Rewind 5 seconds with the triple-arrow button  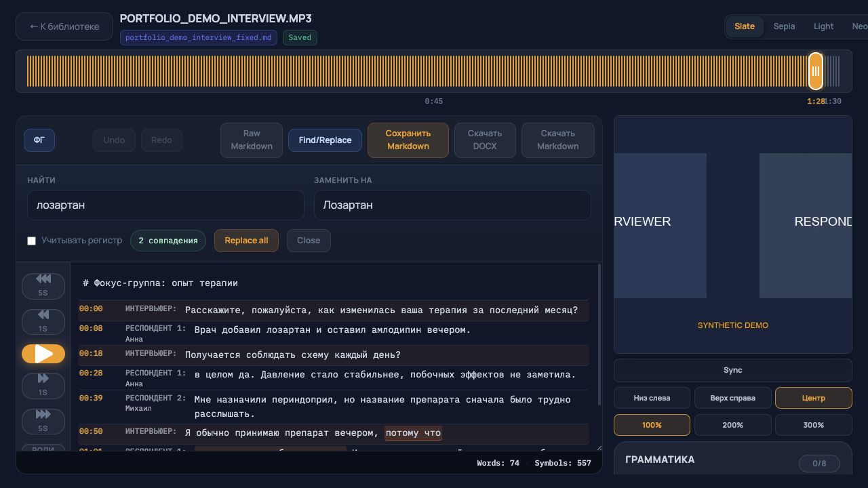[x=43, y=286]
